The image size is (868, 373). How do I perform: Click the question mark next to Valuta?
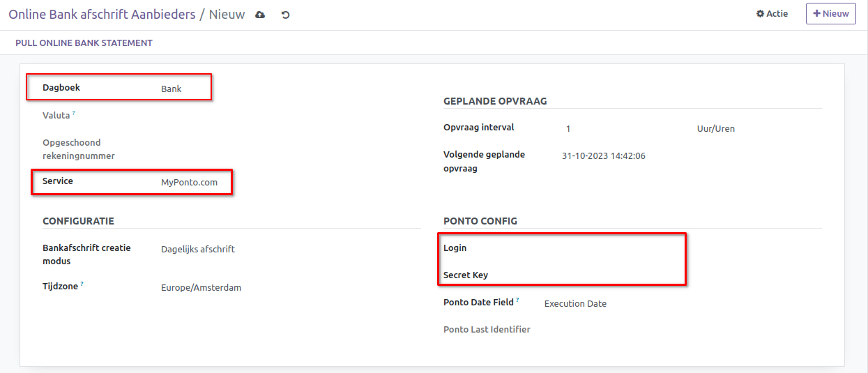(74, 113)
